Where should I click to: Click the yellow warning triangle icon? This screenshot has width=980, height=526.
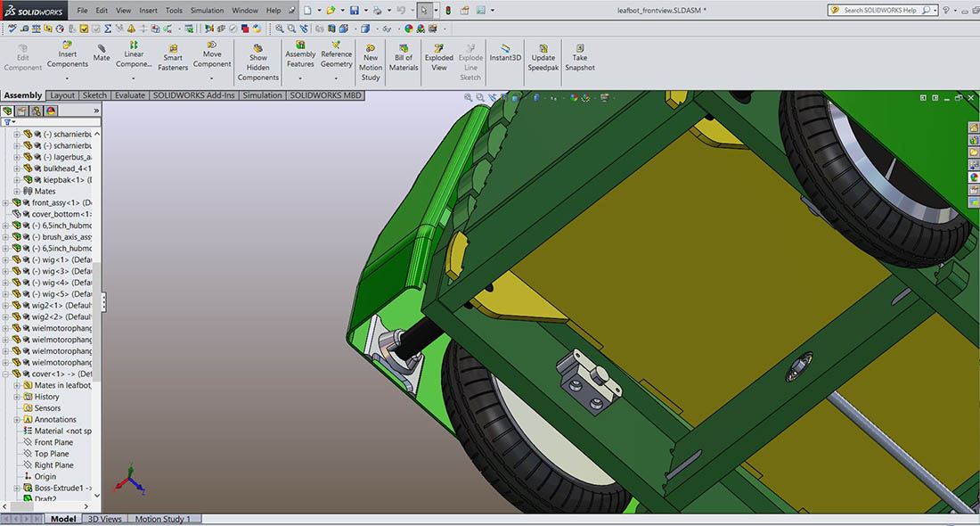(x=131, y=29)
